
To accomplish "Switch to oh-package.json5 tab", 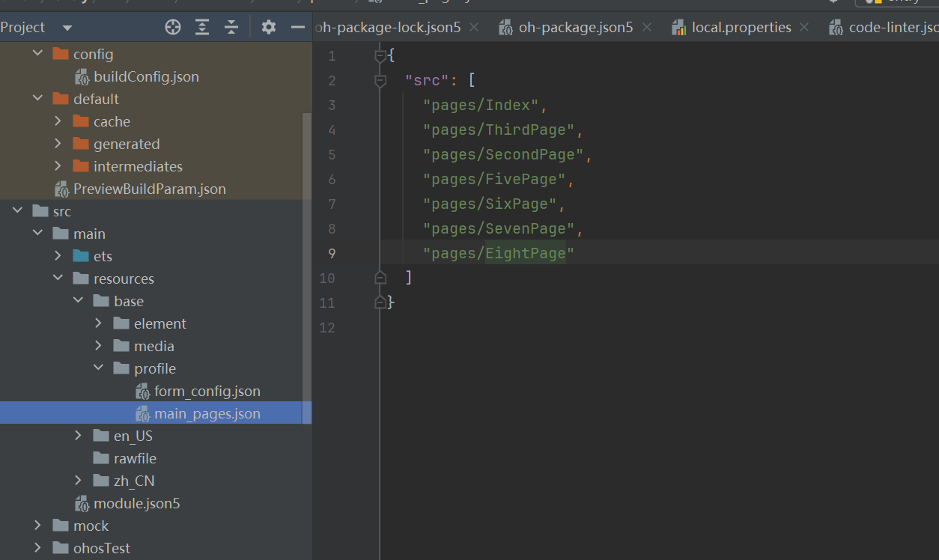I will [575, 28].
